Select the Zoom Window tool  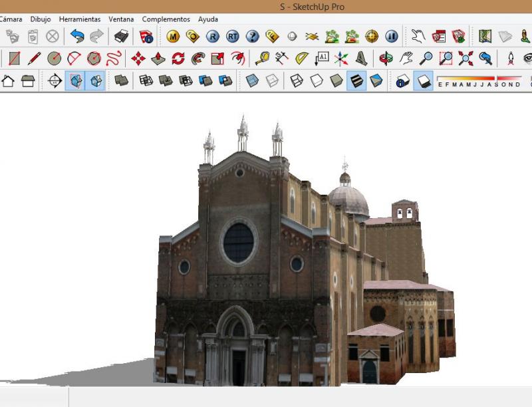[x=446, y=59]
